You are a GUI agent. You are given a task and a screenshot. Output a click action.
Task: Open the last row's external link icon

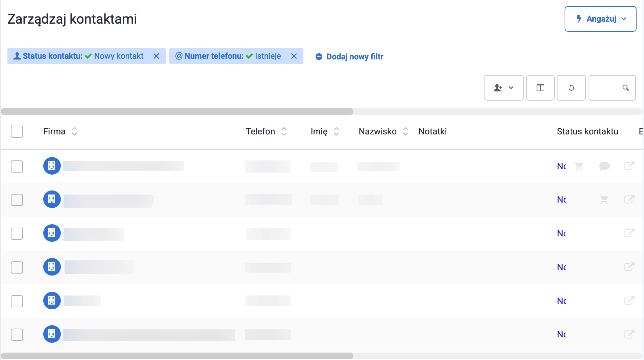click(x=629, y=334)
